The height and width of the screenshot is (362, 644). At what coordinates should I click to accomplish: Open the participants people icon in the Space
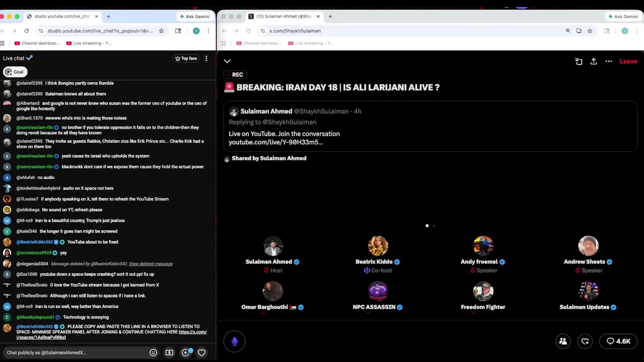coord(563,341)
